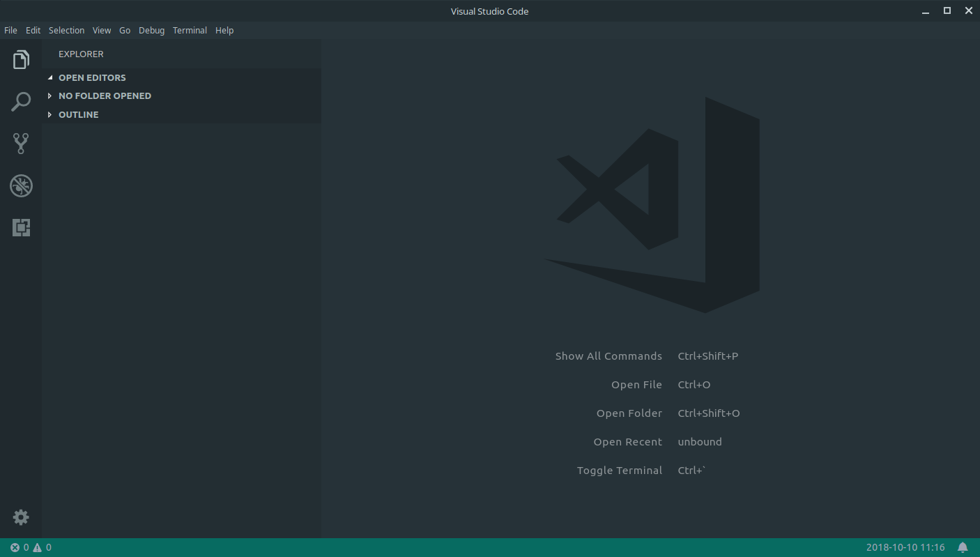Open the Debug view icon

point(21,185)
